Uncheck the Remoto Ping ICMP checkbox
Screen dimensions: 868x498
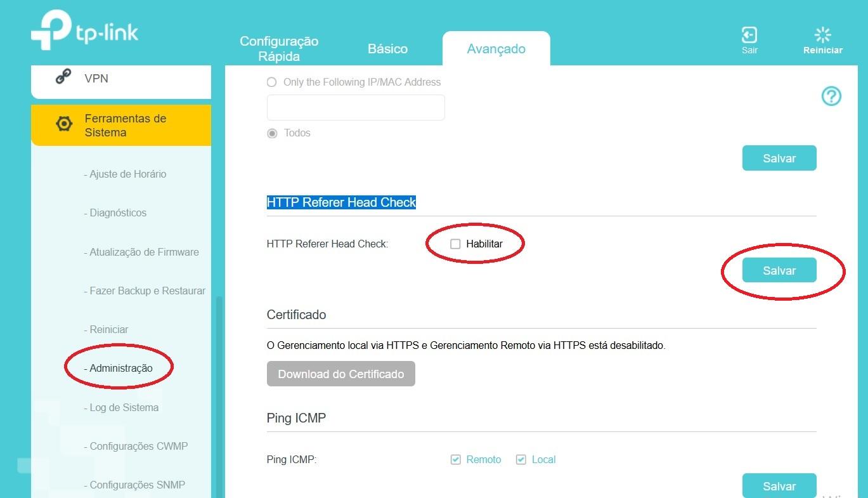coord(455,459)
